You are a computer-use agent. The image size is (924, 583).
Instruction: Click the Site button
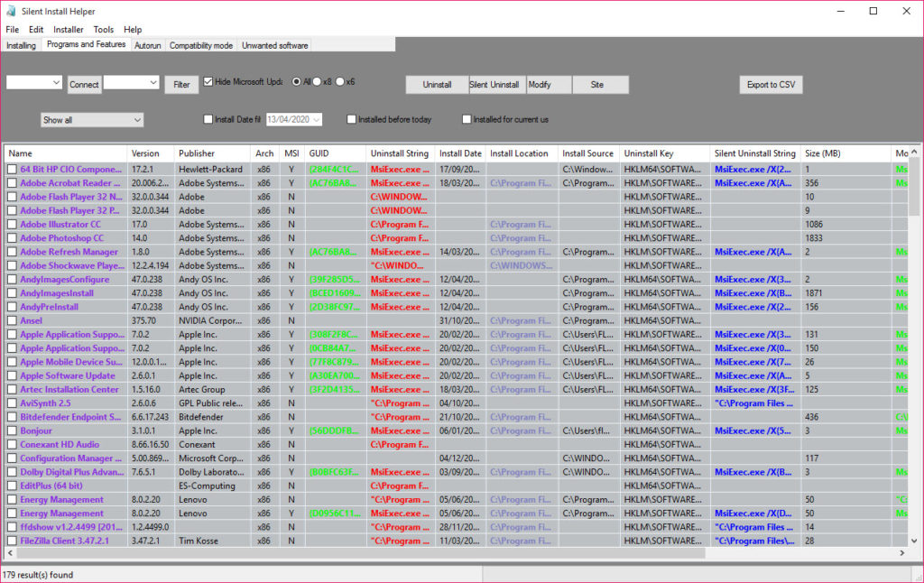600,84
